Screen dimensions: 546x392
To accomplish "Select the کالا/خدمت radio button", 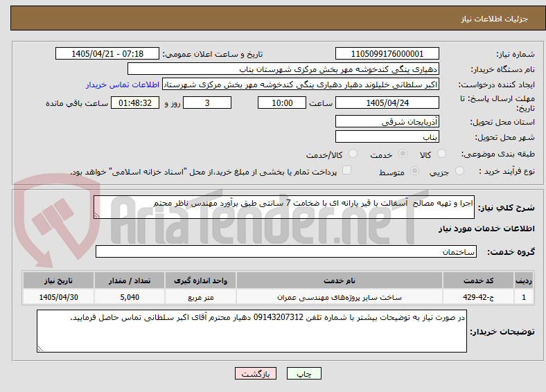I will pyautogui.click(x=353, y=154).
